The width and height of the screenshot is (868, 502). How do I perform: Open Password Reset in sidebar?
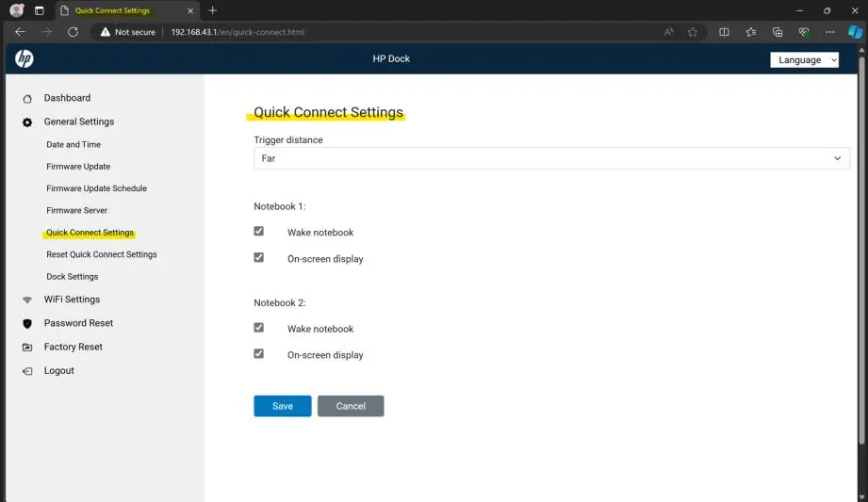[x=78, y=323]
